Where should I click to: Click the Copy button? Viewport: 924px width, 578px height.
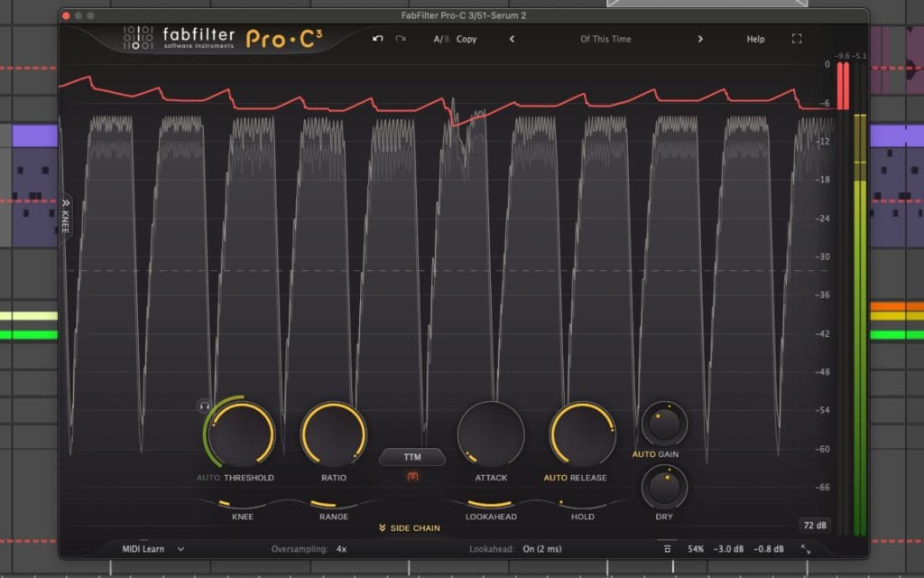[467, 39]
